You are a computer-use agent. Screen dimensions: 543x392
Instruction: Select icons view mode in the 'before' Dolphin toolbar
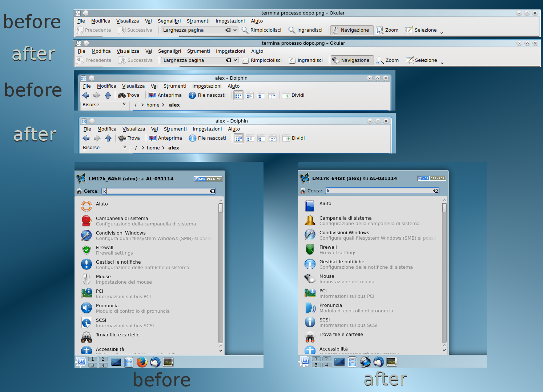(238, 96)
